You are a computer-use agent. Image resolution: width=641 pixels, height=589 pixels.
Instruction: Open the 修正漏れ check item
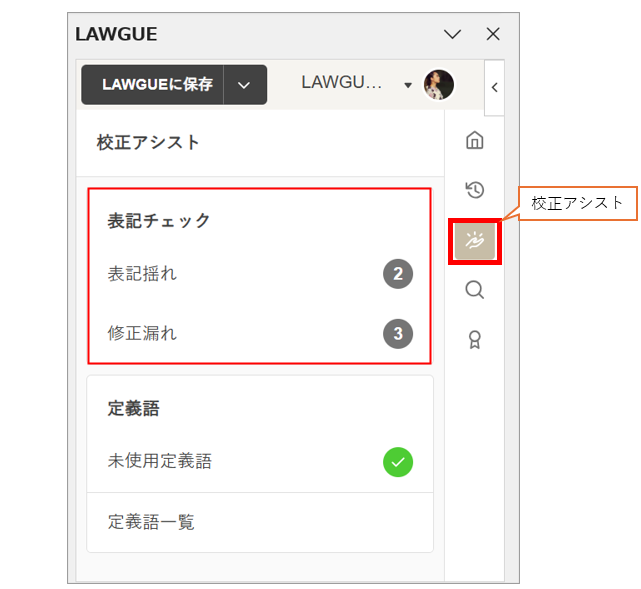143,334
